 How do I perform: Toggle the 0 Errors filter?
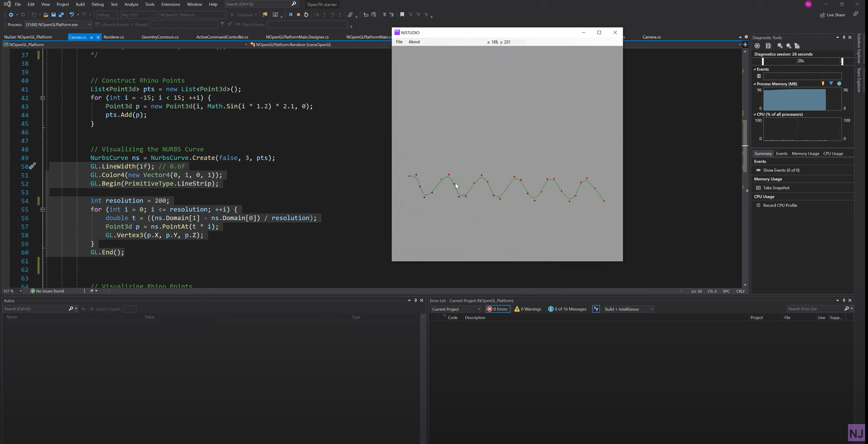[x=497, y=309]
